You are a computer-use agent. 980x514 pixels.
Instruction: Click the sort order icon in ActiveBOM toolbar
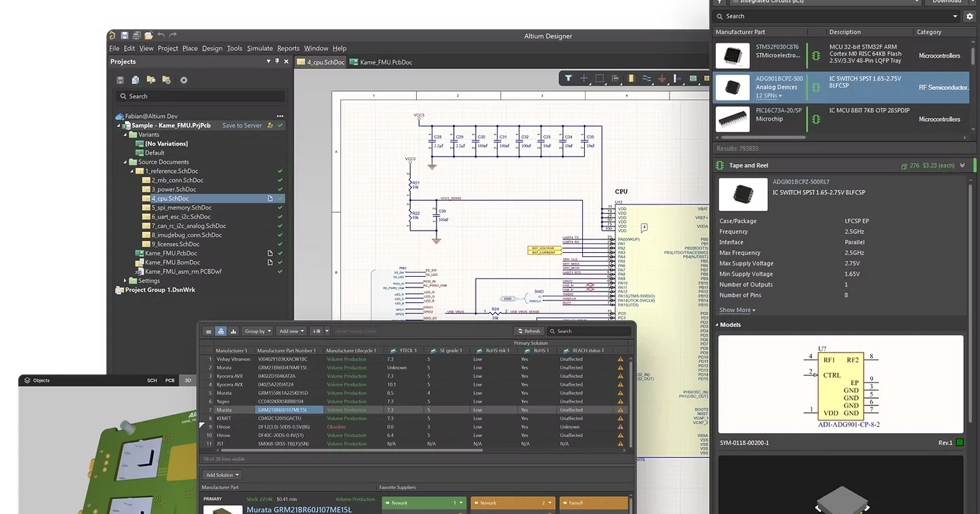[317, 331]
